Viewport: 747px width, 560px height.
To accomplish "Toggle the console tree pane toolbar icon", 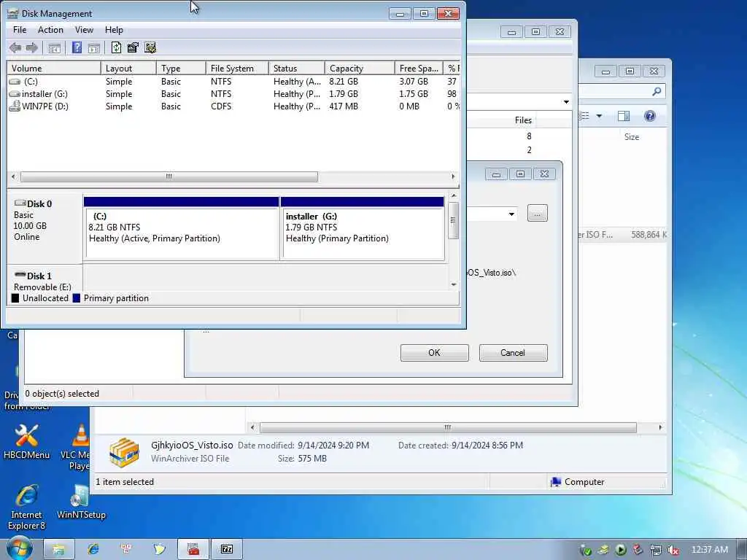I will coord(54,47).
